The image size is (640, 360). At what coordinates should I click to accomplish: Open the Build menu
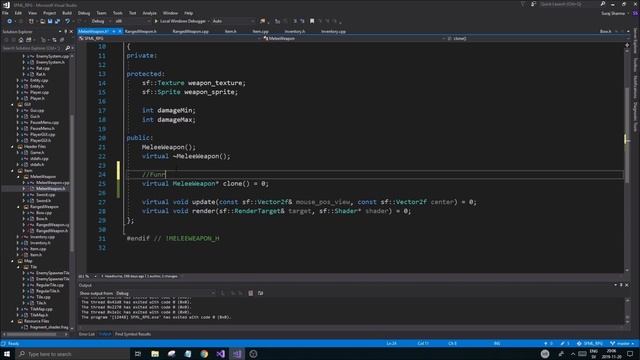(x=67, y=13)
